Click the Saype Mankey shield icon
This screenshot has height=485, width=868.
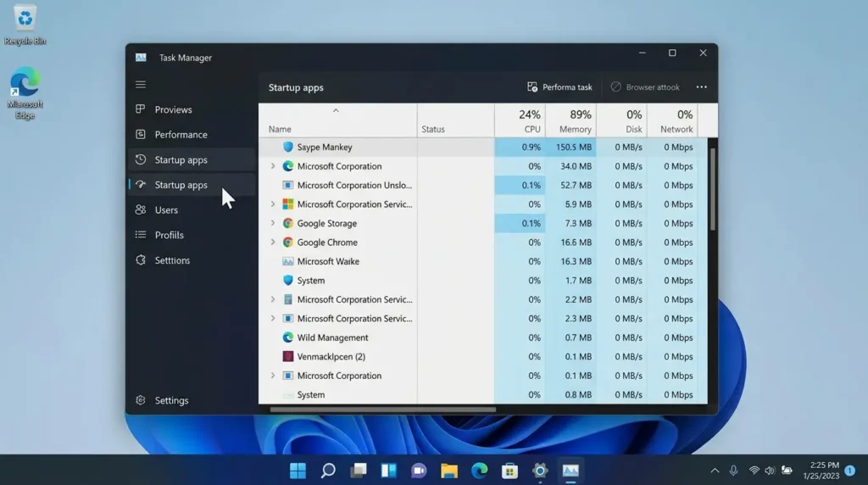point(288,147)
